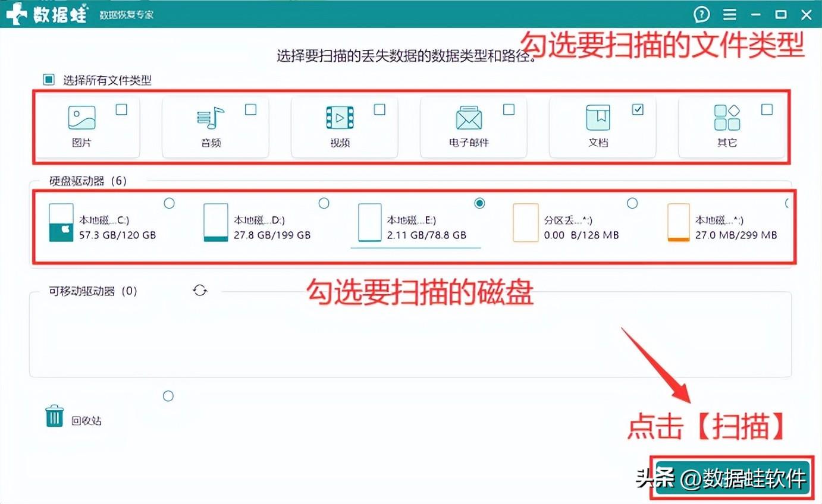Click the 回收站 recycle bin icon

pos(54,417)
